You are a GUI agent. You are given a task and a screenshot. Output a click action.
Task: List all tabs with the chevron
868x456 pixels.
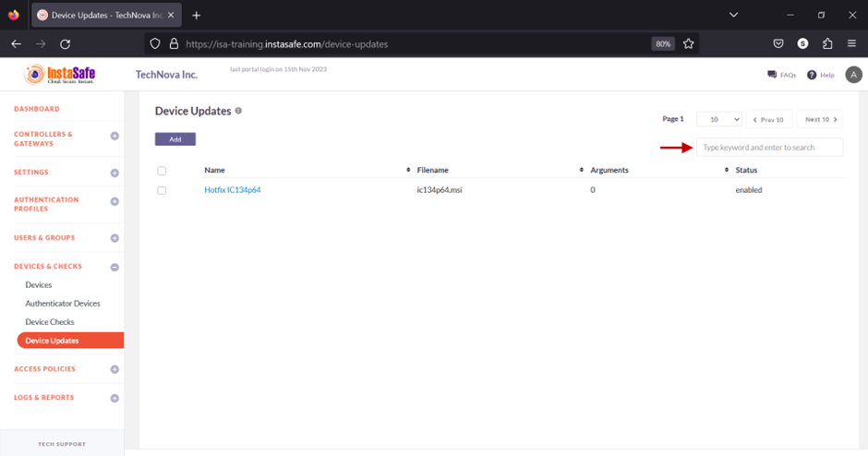(x=733, y=15)
